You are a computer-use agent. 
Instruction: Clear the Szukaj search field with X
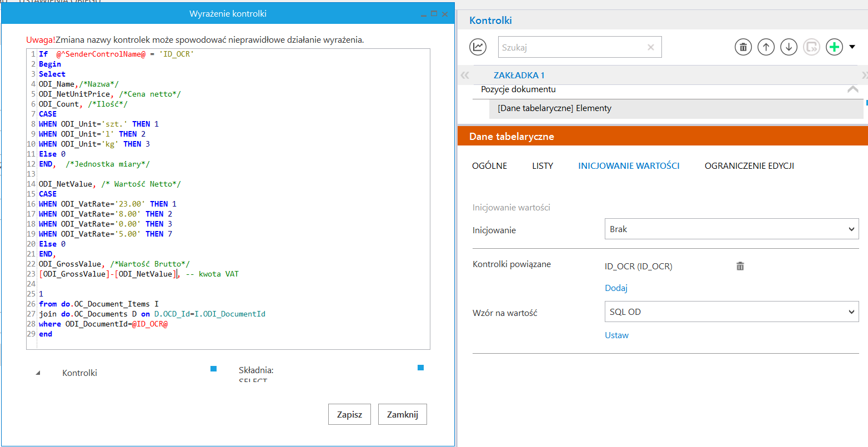click(651, 47)
